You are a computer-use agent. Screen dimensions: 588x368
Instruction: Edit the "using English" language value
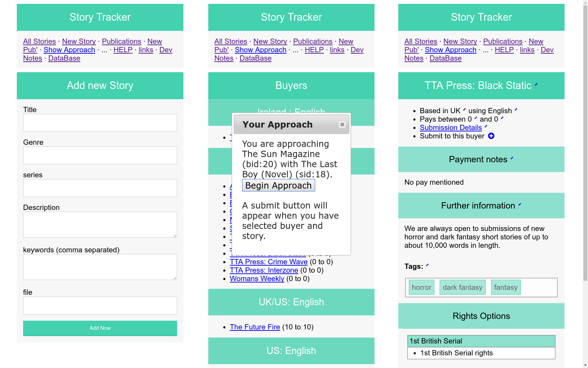coord(516,109)
